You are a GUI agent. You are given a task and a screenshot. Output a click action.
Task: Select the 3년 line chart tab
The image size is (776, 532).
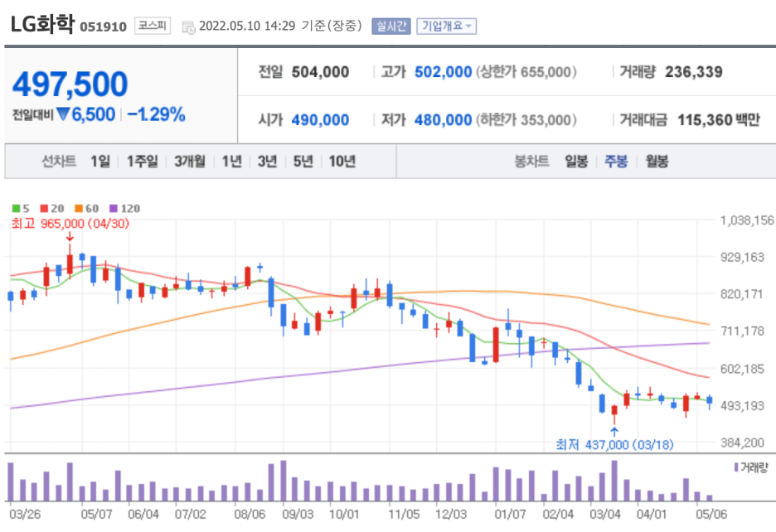click(x=267, y=161)
